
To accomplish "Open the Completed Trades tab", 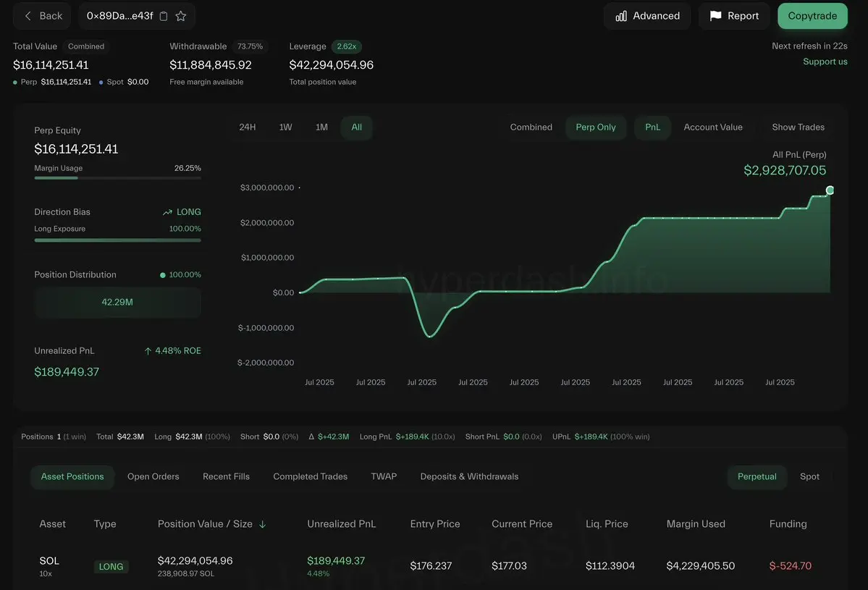I will [x=310, y=476].
